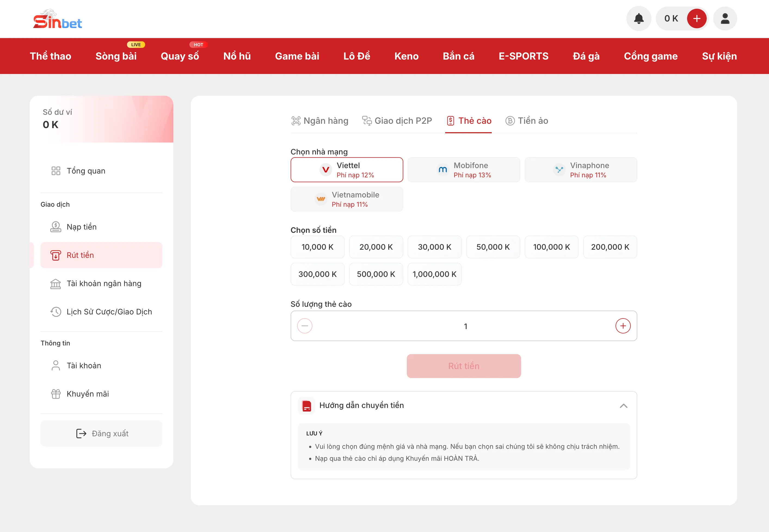Open the user profile icon
The width and height of the screenshot is (769, 532).
pos(725,19)
